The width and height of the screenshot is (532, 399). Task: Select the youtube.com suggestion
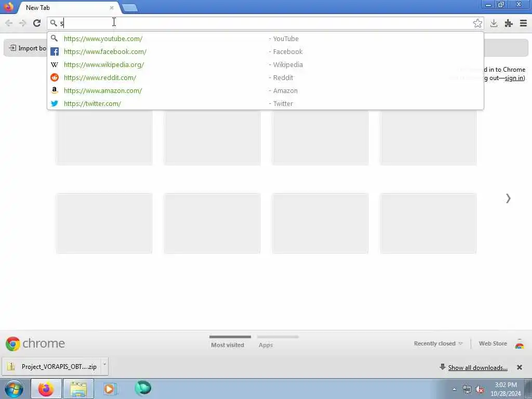pyautogui.click(x=265, y=38)
